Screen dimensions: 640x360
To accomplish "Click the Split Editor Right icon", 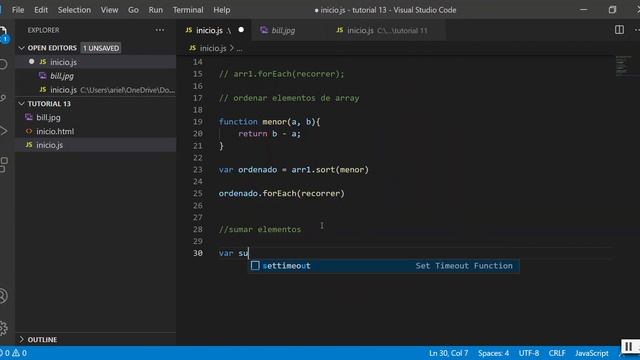I will (x=619, y=30).
